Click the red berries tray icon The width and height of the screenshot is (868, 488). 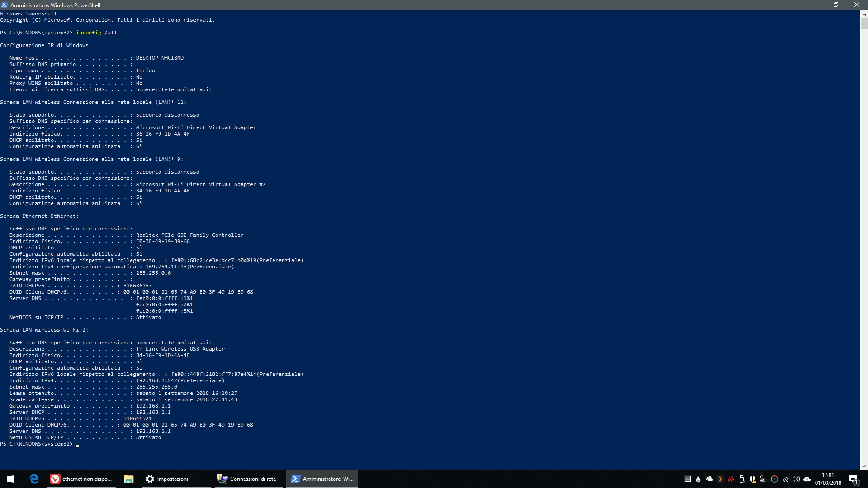[x=731, y=479]
